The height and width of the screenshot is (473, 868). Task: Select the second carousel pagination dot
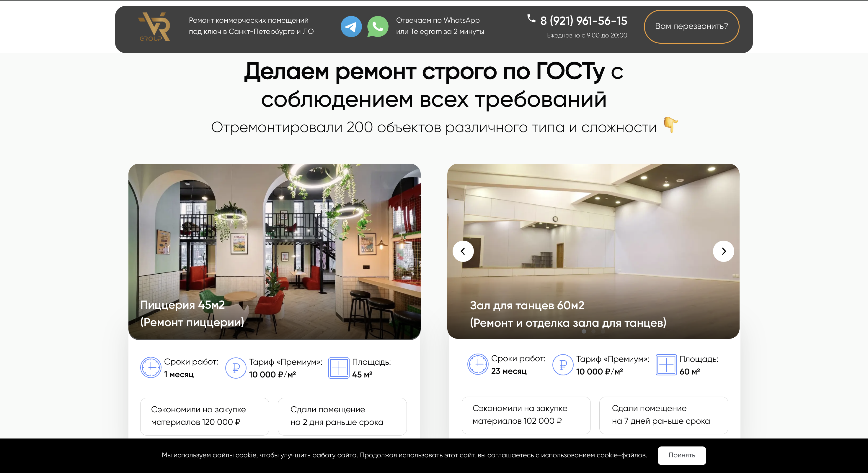[593, 332]
